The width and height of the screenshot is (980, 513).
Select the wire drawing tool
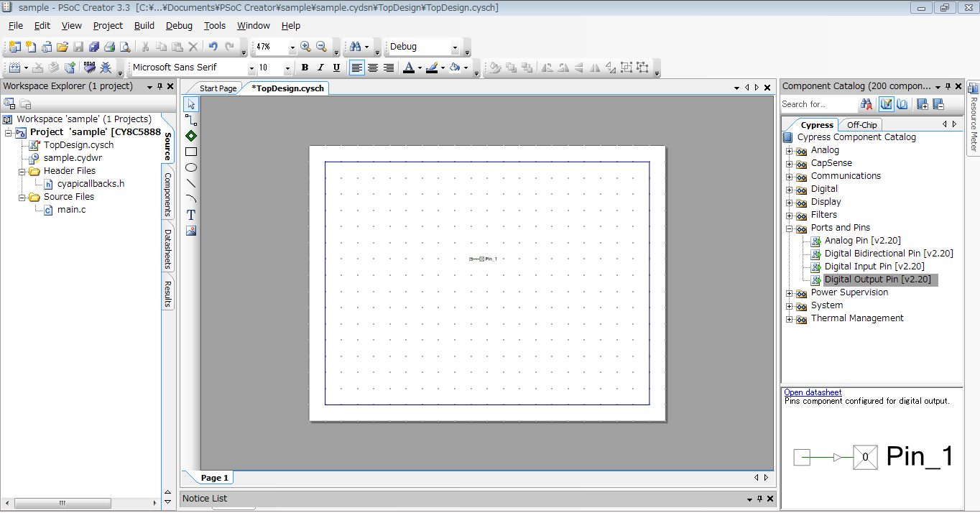(191, 120)
